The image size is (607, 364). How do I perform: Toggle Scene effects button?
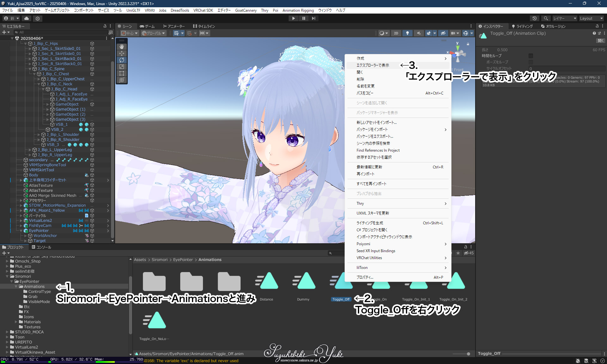[x=429, y=33]
